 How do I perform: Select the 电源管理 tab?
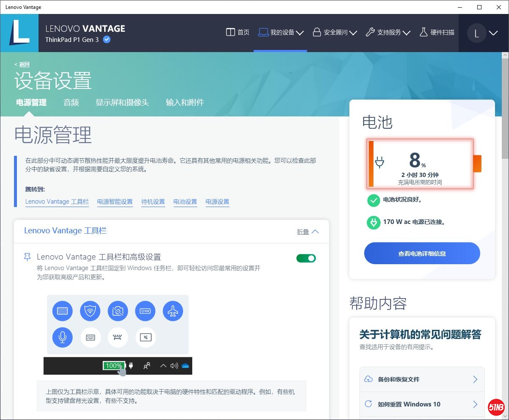pyautogui.click(x=31, y=102)
